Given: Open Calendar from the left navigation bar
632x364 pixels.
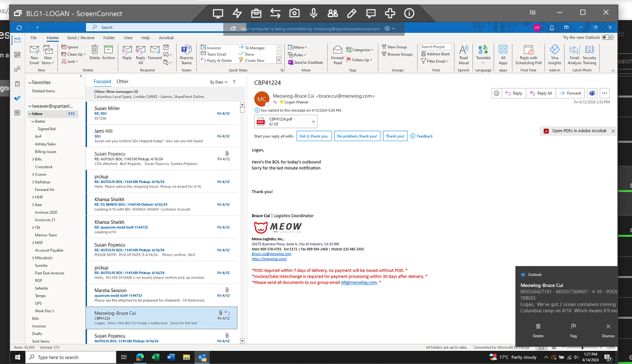Looking at the screenshot, I should [18, 55].
